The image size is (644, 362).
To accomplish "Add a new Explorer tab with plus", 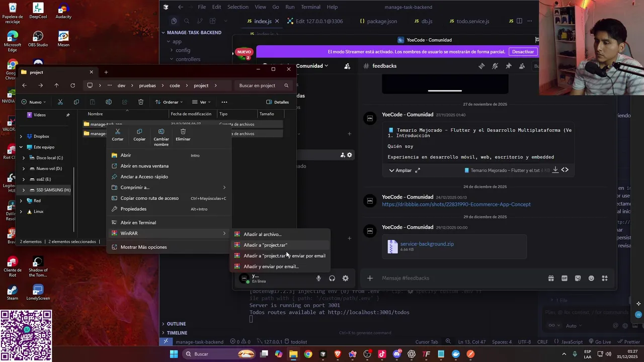I will coord(106,72).
